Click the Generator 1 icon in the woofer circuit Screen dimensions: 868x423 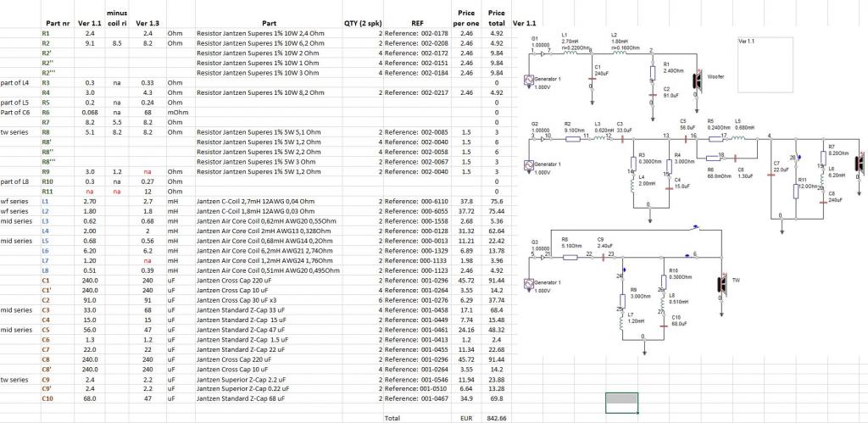529,80
